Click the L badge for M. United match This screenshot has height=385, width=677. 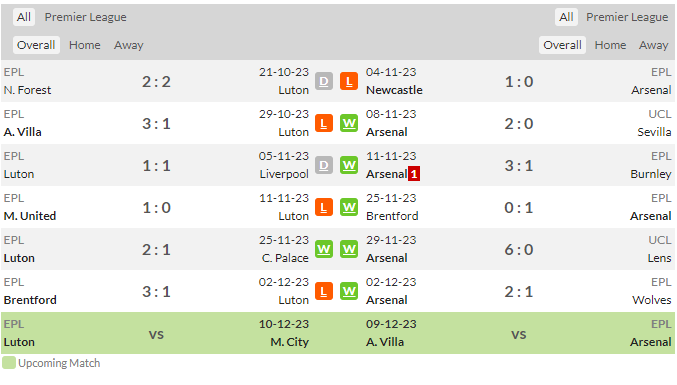[x=324, y=207]
